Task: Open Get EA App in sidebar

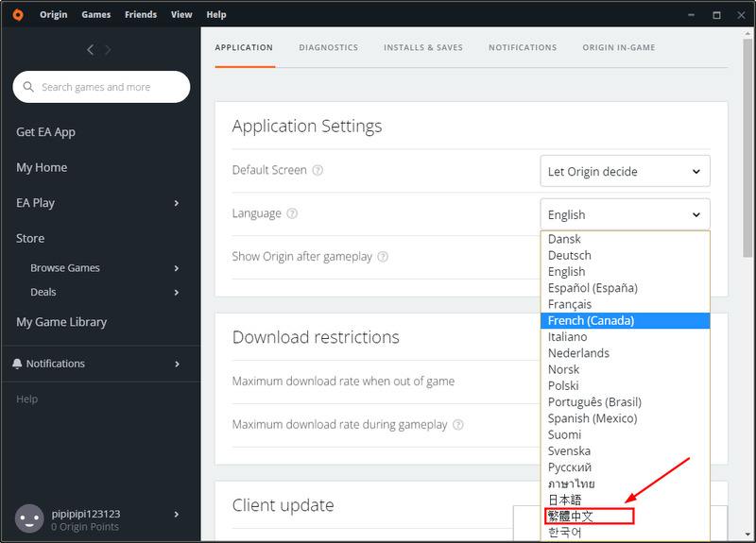Action: point(45,132)
